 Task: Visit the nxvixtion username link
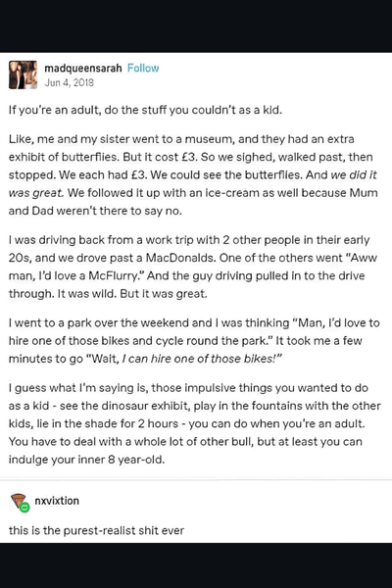(x=57, y=501)
